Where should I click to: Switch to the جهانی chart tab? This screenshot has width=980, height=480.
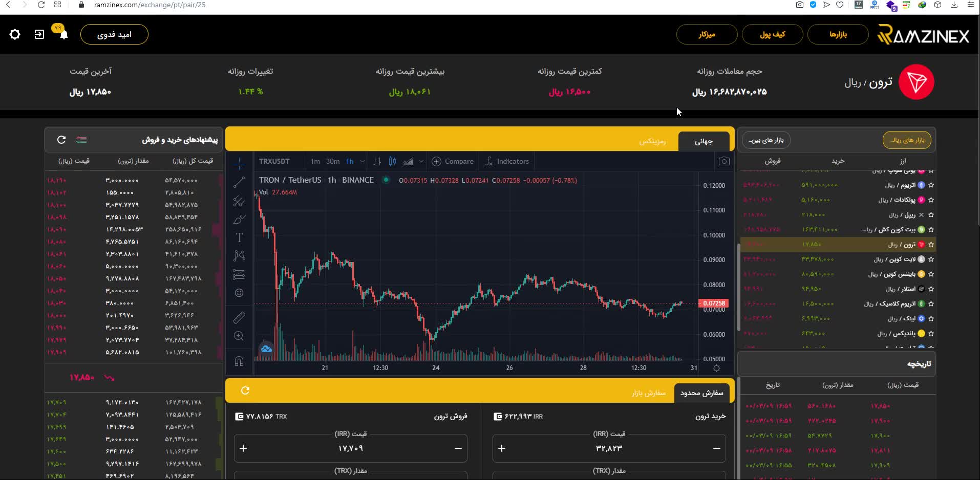click(x=704, y=141)
